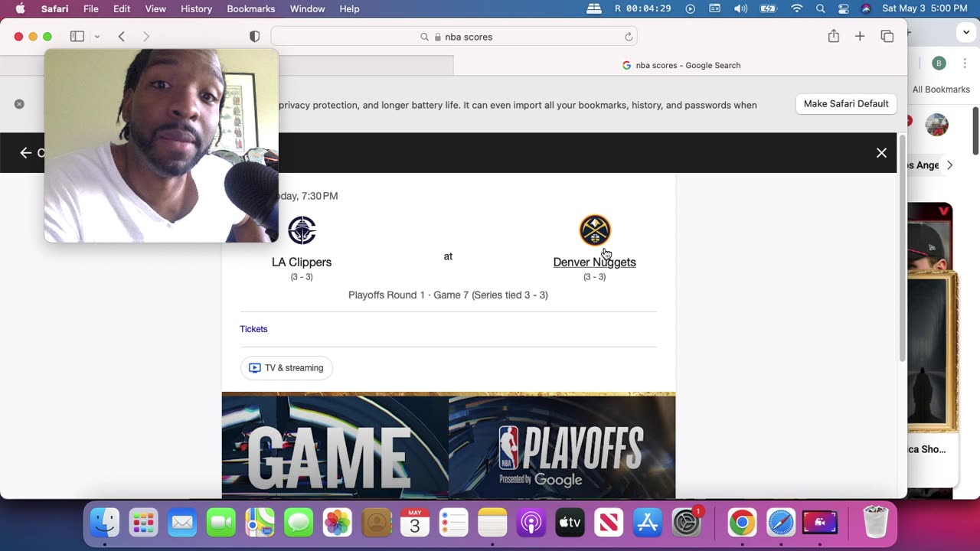Open the Wi-Fi status menu
Image resolution: width=980 pixels, height=551 pixels.
pyautogui.click(x=797, y=9)
